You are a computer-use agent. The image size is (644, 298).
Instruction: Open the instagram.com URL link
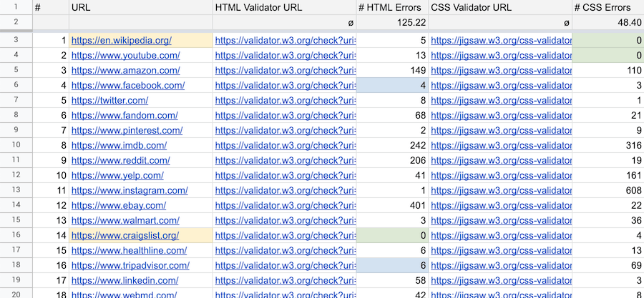(130, 191)
